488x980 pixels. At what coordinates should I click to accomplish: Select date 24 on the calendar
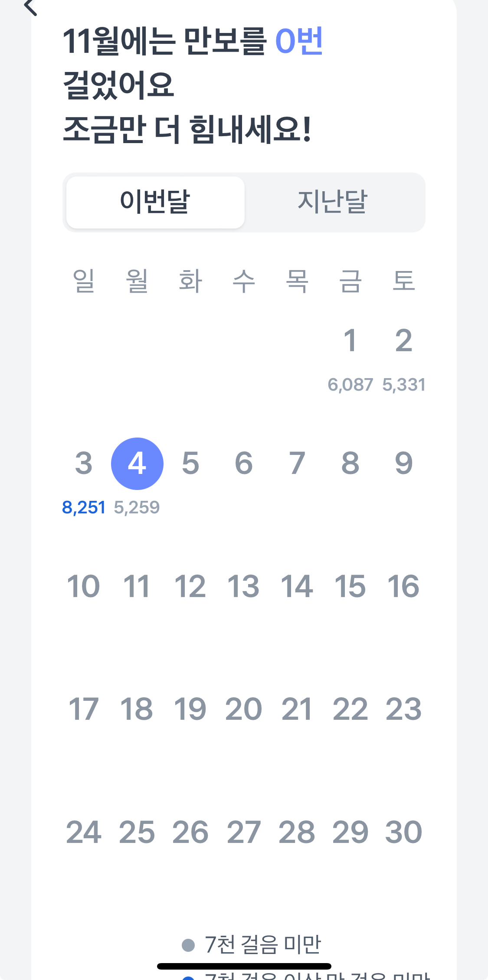(84, 833)
